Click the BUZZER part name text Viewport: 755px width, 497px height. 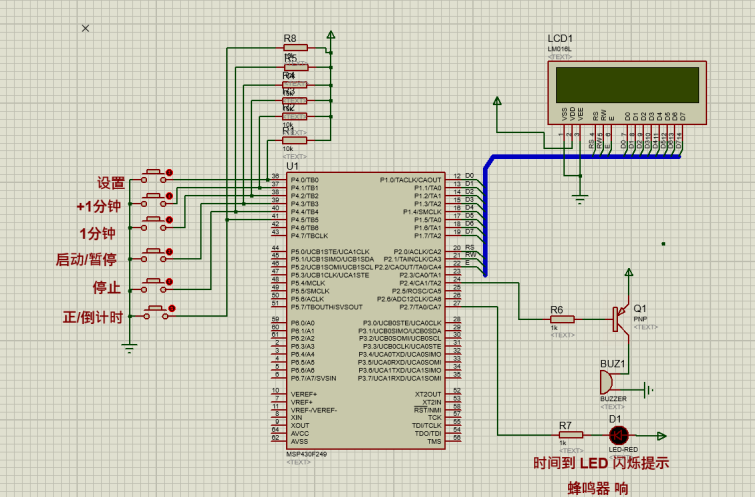[x=613, y=399]
